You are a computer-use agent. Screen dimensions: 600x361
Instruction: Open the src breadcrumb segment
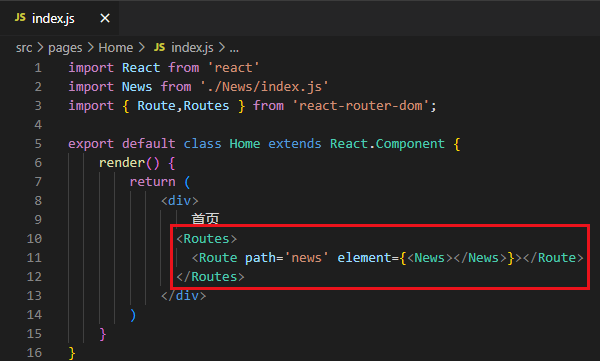click(x=24, y=48)
